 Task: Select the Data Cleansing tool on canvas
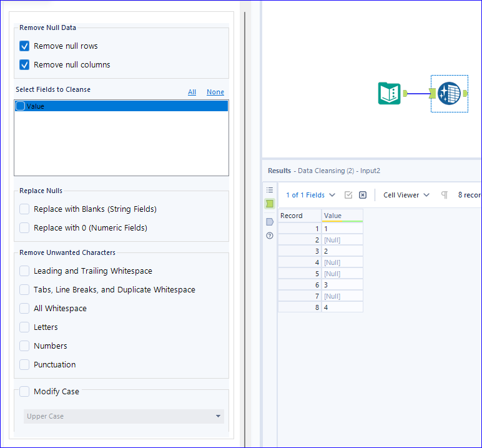[x=449, y=93]
